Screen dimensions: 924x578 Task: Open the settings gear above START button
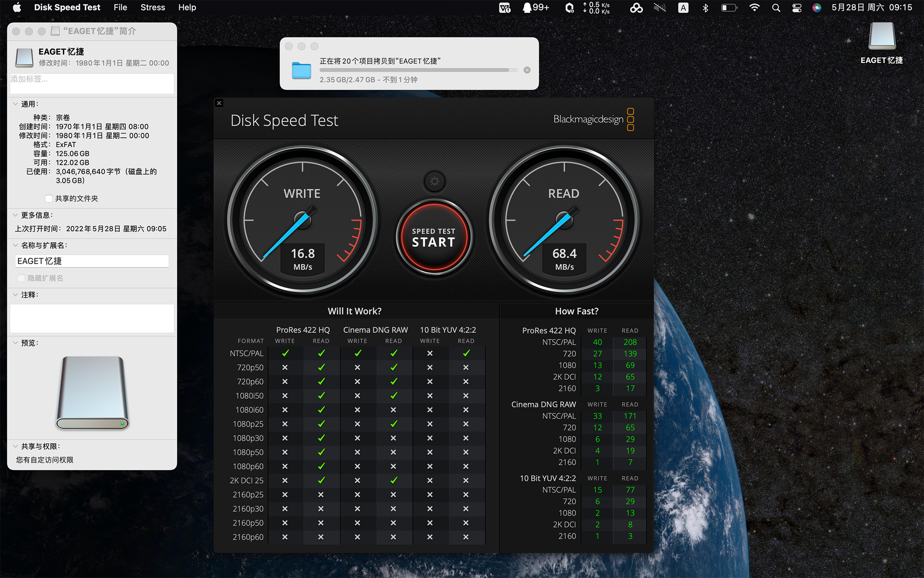point(435,181)
